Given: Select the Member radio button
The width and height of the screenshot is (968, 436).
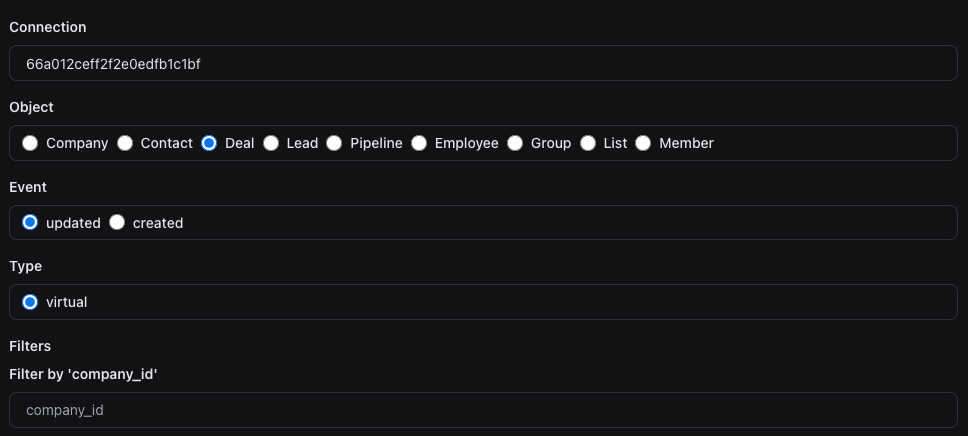Looking at the screenshot, I should coord(643,143).
